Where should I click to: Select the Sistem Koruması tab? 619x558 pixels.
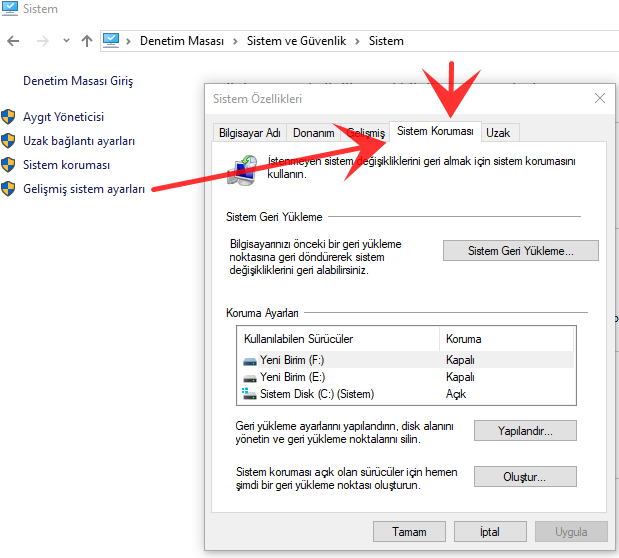tap(435, 131)
